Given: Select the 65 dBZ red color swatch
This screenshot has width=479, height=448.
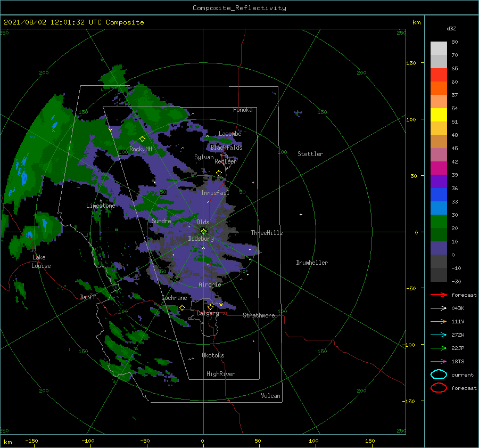Looking at the screenshot, I should 439,75.
